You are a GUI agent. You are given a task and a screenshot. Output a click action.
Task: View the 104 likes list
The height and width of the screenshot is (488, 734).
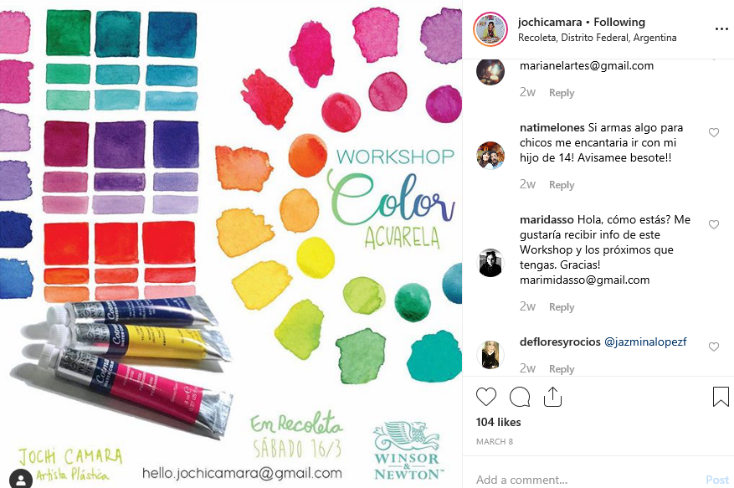498,422
